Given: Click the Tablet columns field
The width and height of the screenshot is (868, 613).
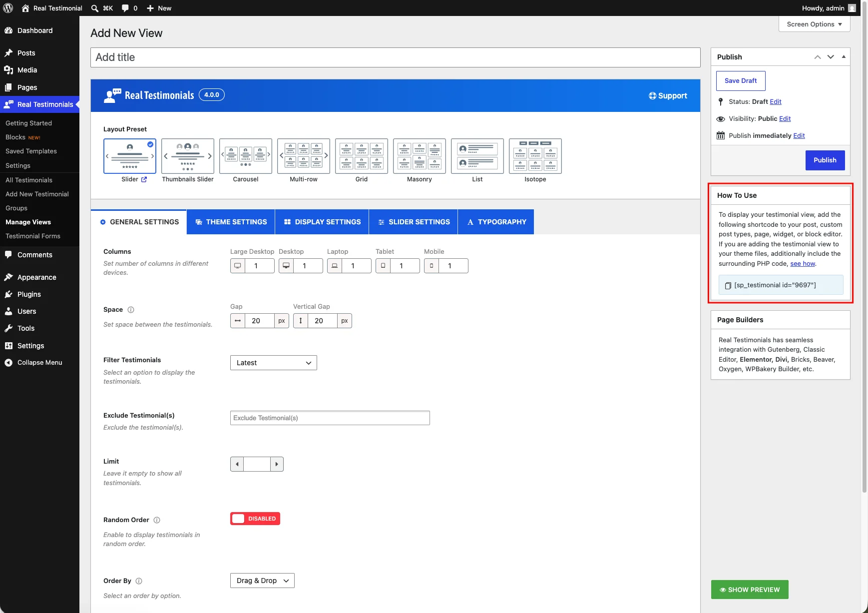Looking at the screenshot, I should [405, 266].
